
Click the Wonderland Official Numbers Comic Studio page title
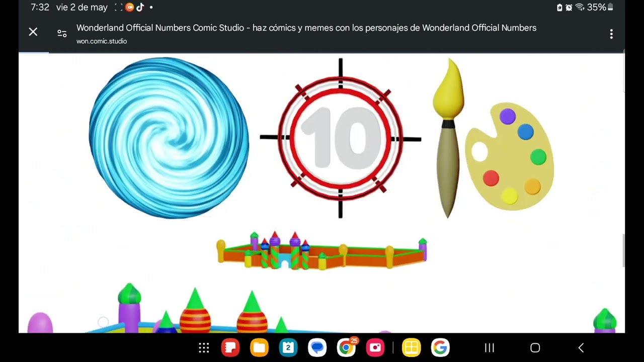(x=306, y=28)
